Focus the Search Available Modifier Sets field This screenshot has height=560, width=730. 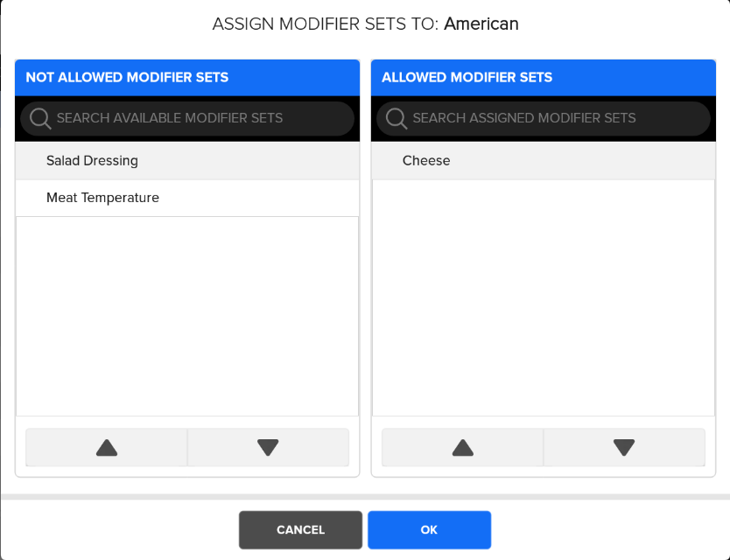[x=201, y=118]
